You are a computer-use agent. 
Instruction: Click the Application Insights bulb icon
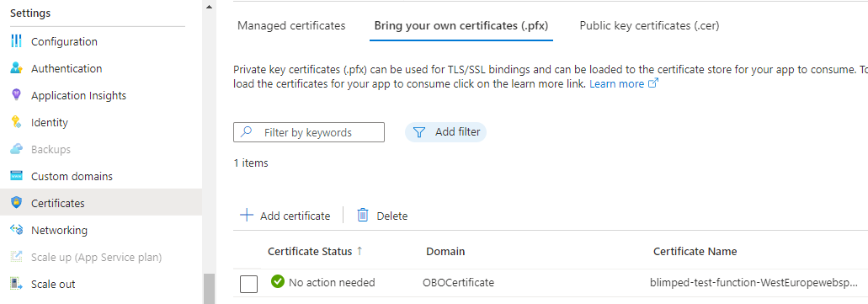(17, 94)
